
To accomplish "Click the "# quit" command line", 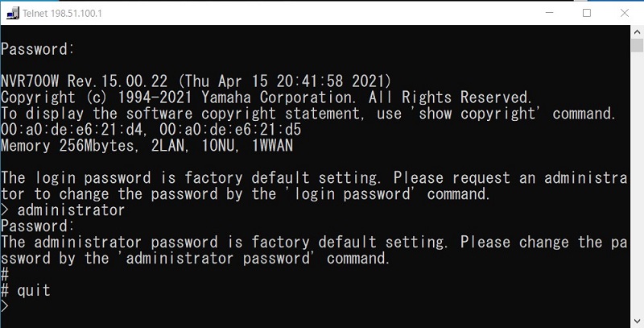I will pyautogui.click(x=27, y=290).
